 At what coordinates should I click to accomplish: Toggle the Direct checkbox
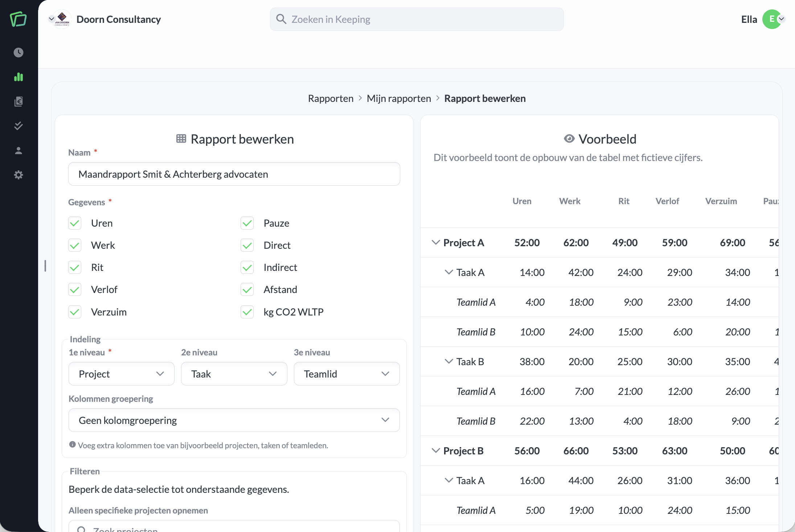coord(247,246)
